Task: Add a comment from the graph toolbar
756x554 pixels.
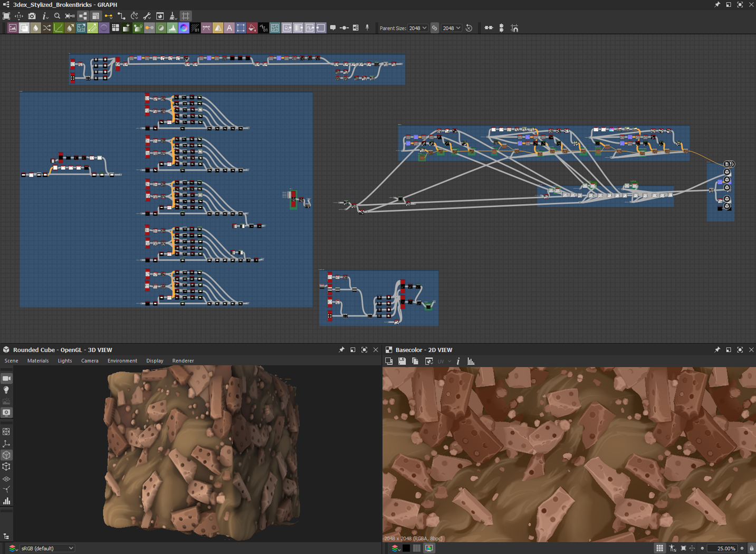Action: coord(333,28)
